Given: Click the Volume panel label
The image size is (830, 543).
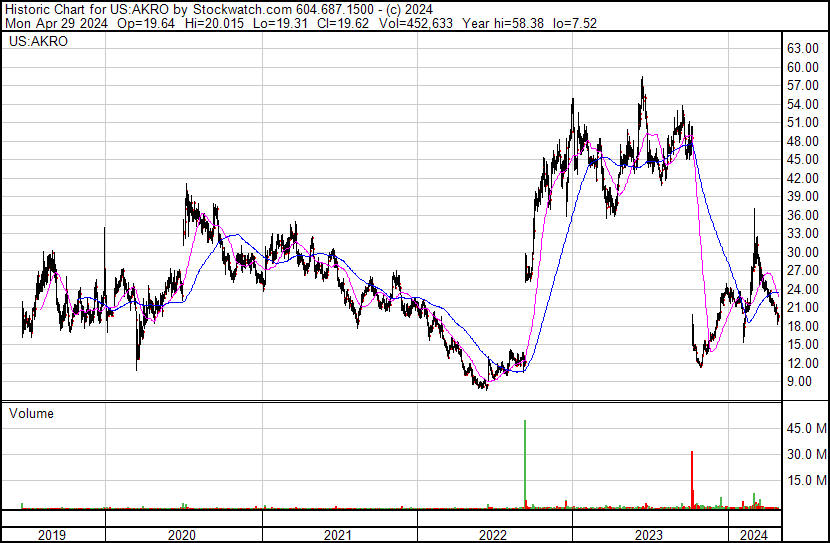Looking at the screenshot, I should 31,413.
